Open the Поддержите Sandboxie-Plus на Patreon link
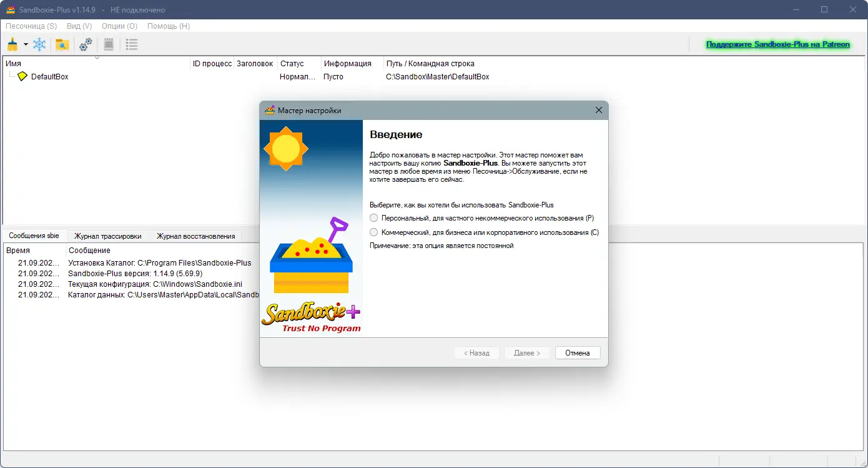Viewport: 868px width, 468px height. click(777, 44)
